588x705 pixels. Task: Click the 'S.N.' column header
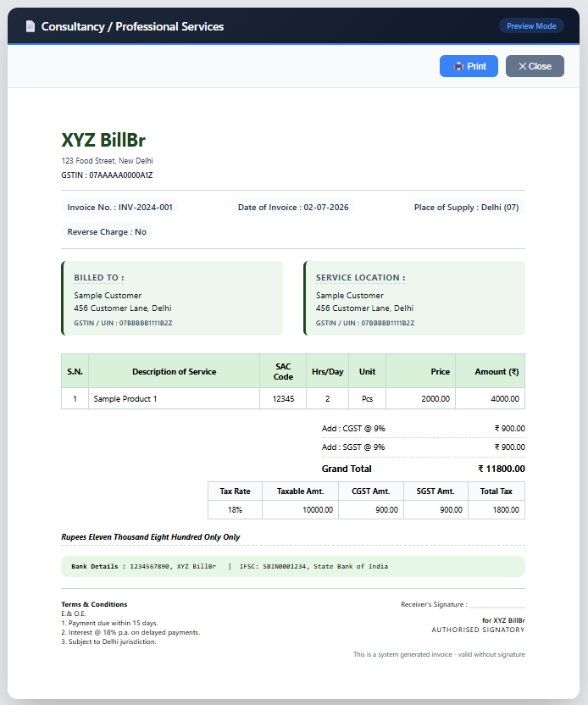75,371
